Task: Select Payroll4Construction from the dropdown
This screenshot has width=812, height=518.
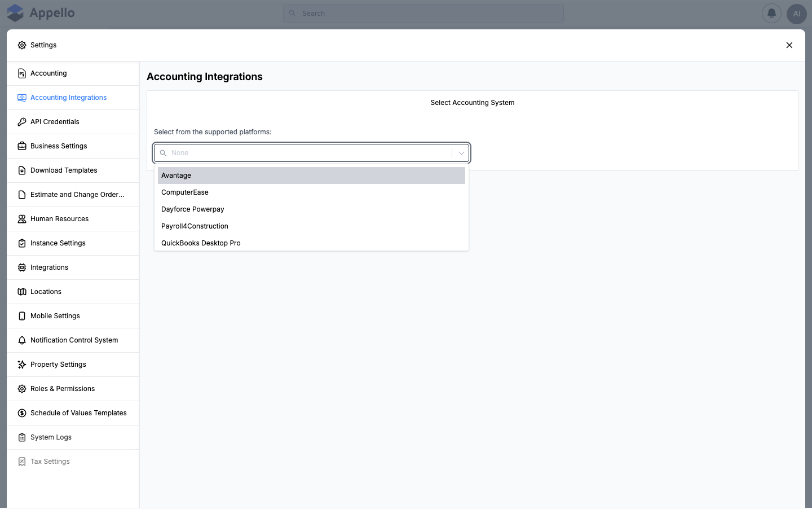Action: click(x=311, y=226)
